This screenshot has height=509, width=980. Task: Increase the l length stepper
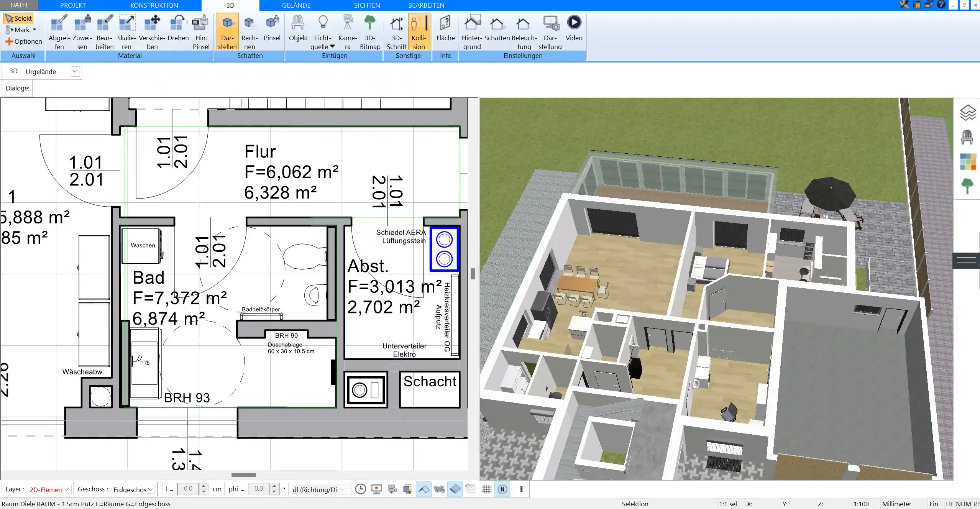click(x=204, y=486)
